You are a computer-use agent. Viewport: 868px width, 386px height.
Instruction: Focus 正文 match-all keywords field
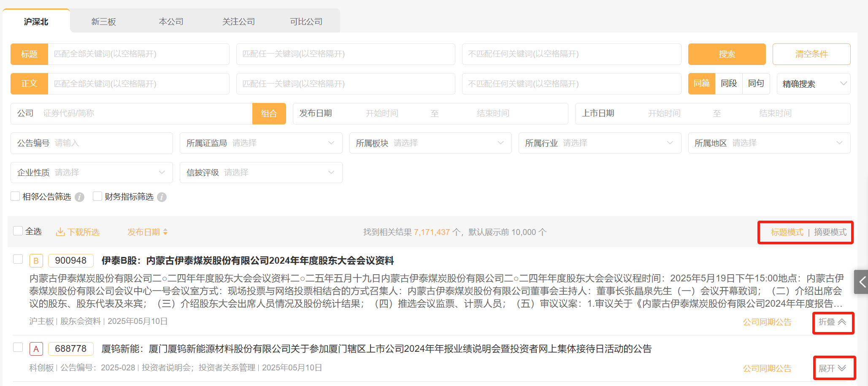[x=138, y=84]
